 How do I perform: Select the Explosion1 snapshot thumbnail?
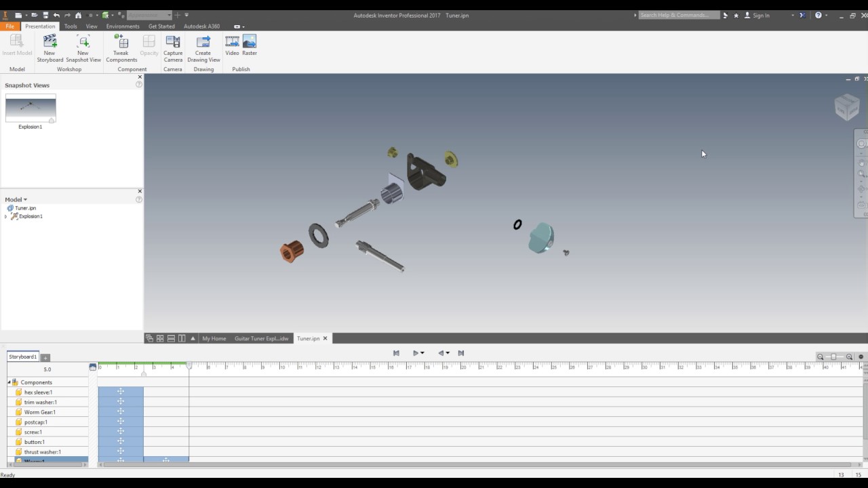31,108
